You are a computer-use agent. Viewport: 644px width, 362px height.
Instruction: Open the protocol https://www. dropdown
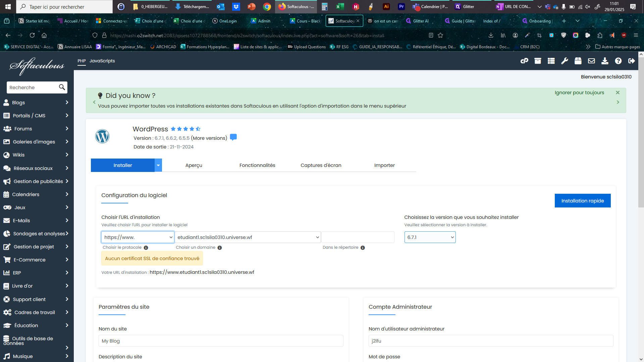point(138,237)
